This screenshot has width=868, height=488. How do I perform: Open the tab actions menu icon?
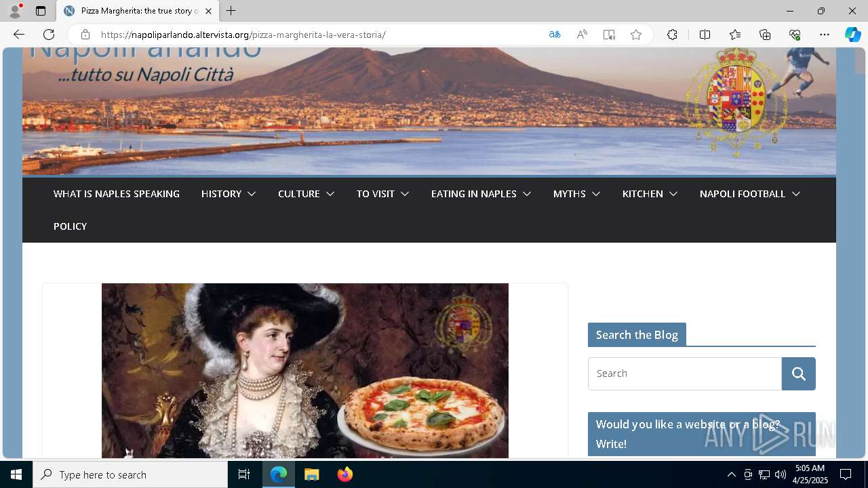(x=41, y=11)
